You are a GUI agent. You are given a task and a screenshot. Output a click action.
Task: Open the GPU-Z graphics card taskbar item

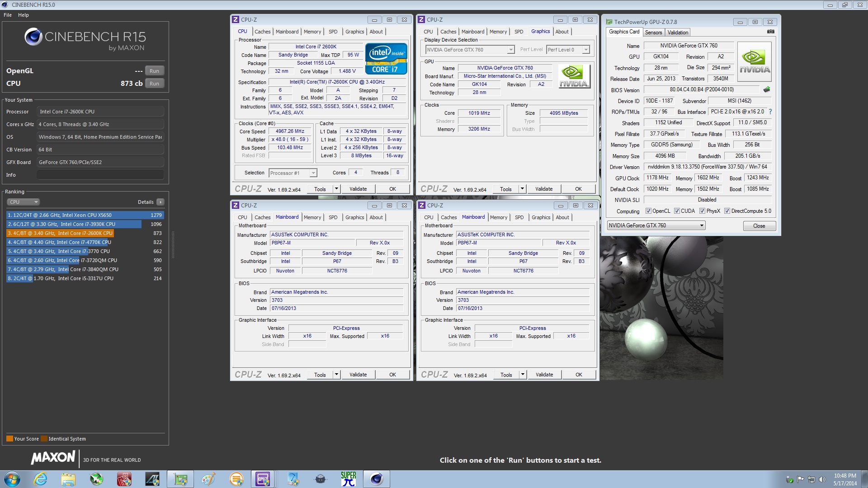click(x=180, y=479)
